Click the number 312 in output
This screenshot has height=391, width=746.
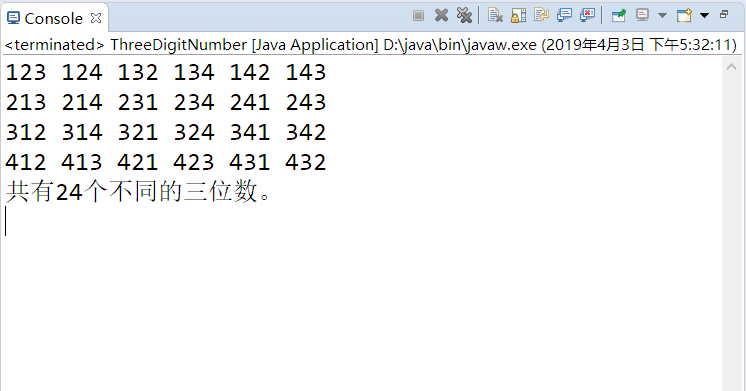click(26, 133)
